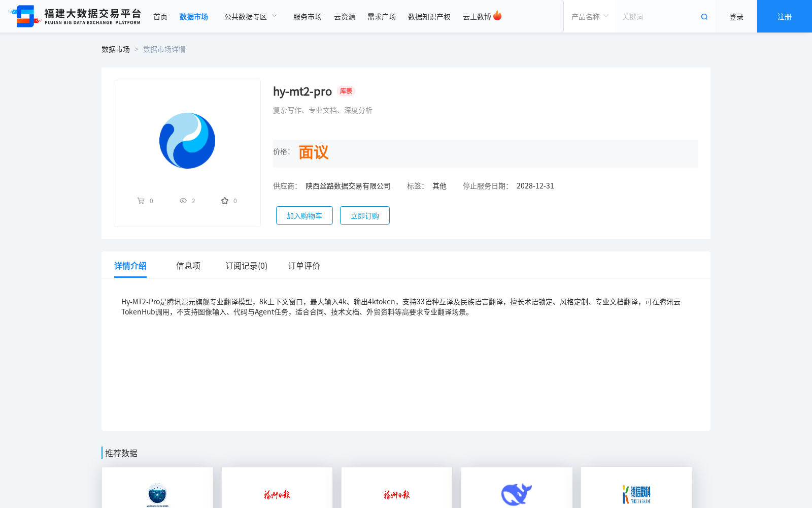The height and width of the screenshot is (508, 812).
Task: Click the 数据市场详情 breadcrumb text
Action: point(164,49)
